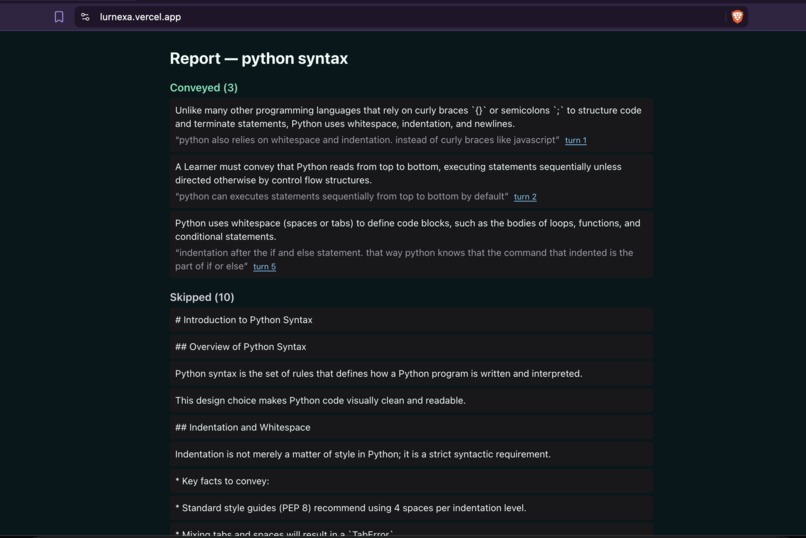Focus the address bar showing lurnexa.vercel.app

[411, 17]
